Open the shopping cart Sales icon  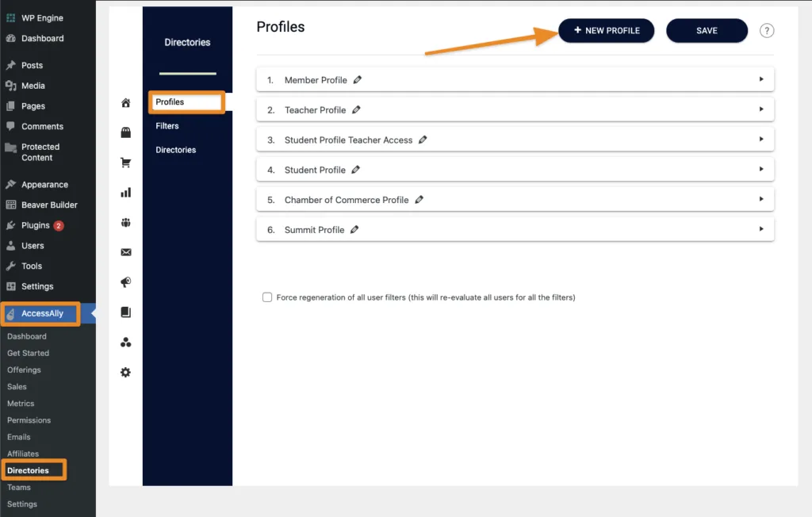pos(125,163)
